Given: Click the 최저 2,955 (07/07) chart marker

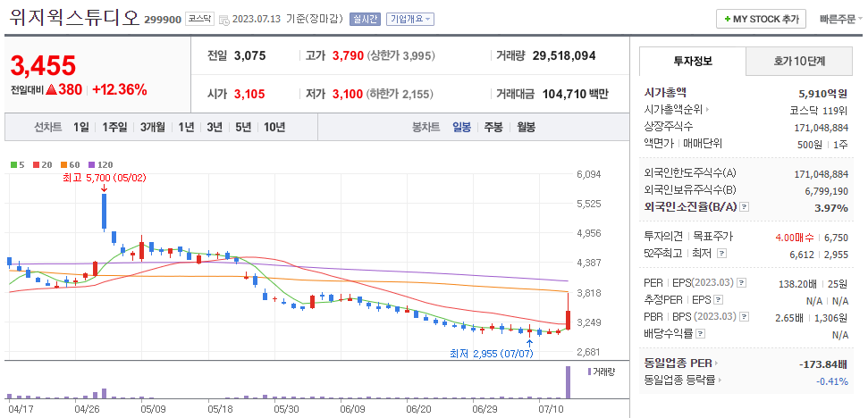Looking at the screenshot, I should coord(492,354).
